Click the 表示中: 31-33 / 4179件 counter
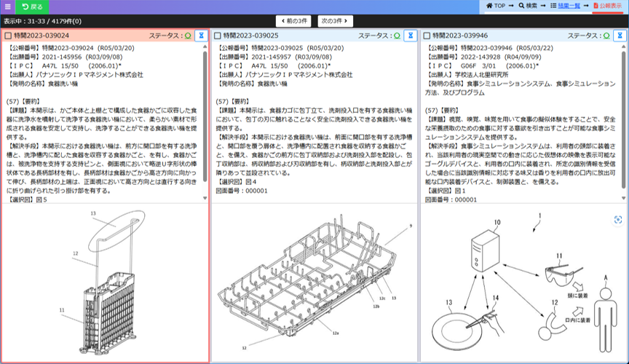 (42, 21)
